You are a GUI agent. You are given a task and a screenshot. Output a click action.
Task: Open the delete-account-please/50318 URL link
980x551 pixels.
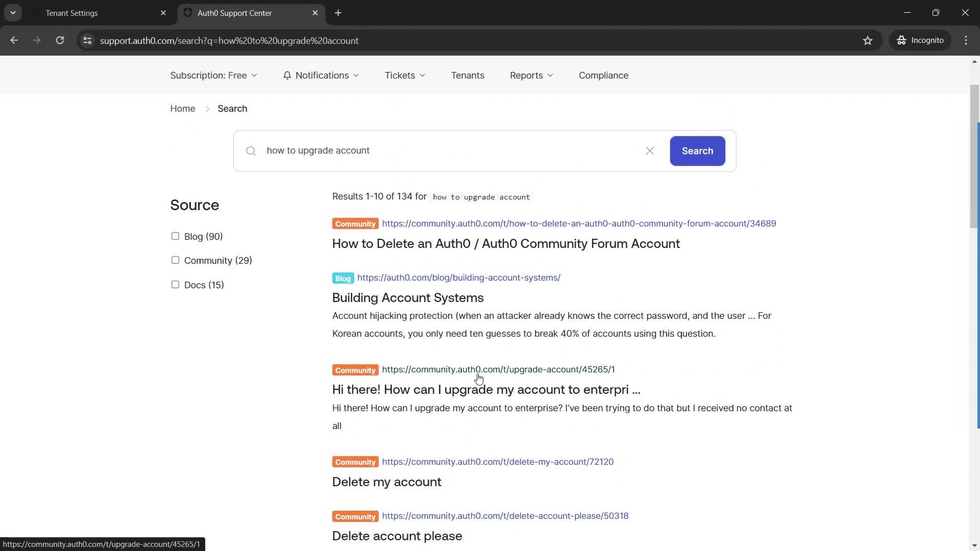[x=505, y=516]
